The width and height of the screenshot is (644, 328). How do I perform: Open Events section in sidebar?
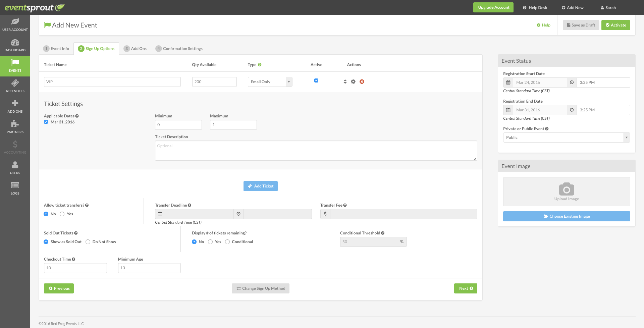click(15, 66)
